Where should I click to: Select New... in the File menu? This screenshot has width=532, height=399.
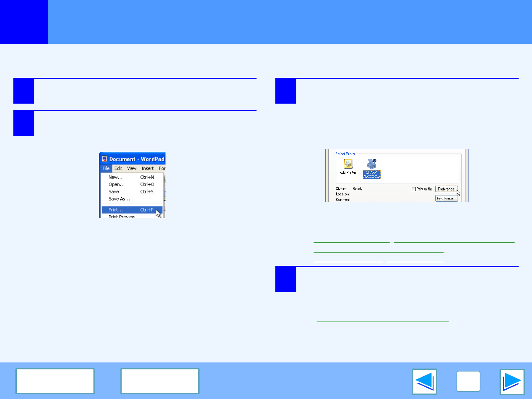[116, 177]
